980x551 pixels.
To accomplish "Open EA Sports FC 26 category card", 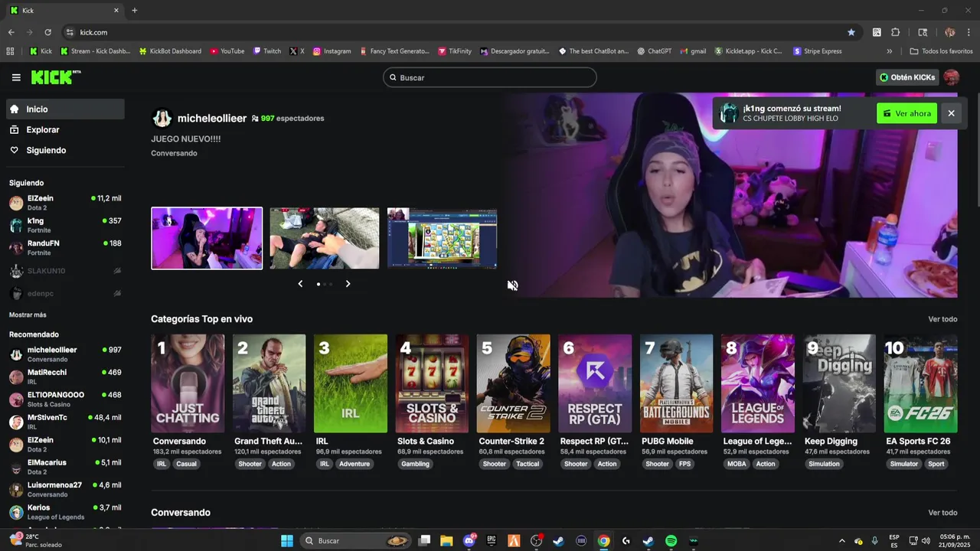I will click(921, 383).
